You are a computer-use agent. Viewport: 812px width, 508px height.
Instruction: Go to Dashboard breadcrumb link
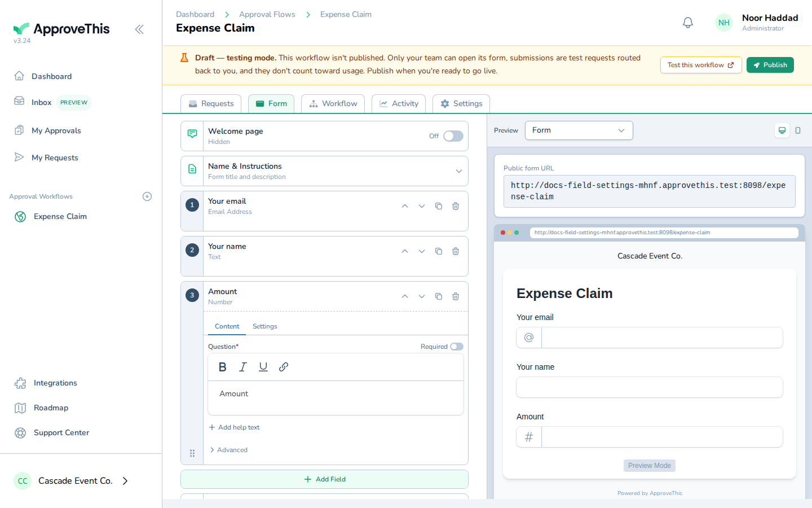point(195,14)
